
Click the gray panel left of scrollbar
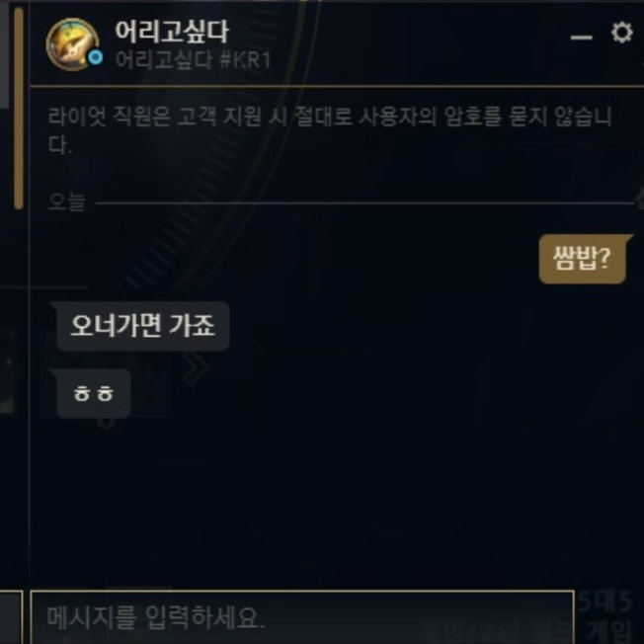click(x=4, y=53)
